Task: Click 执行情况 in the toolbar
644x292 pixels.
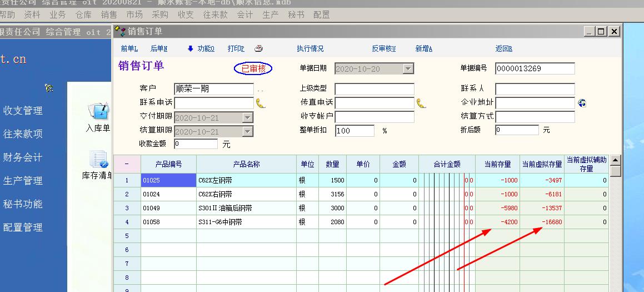Action: point(310,49)
